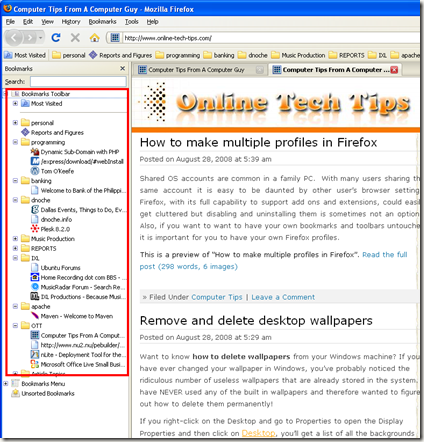The width and height of the screenshot is (424, 442).
Task: Click the URL address field
Action: (x=271, y=38)
